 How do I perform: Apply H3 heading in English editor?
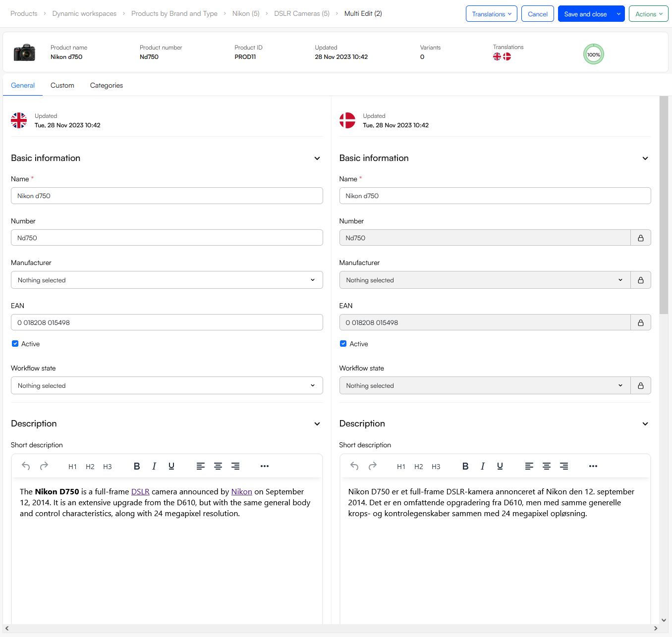[x=108, y=467]
